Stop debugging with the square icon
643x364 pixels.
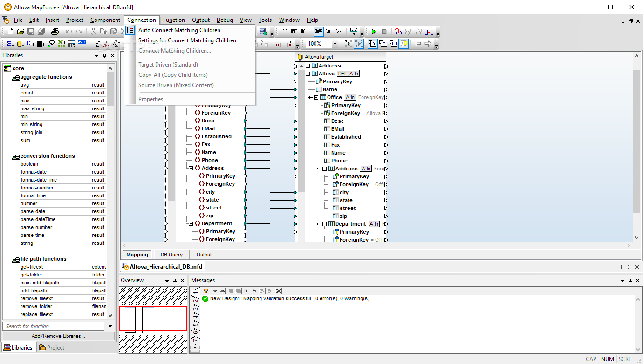coord(384,32)
